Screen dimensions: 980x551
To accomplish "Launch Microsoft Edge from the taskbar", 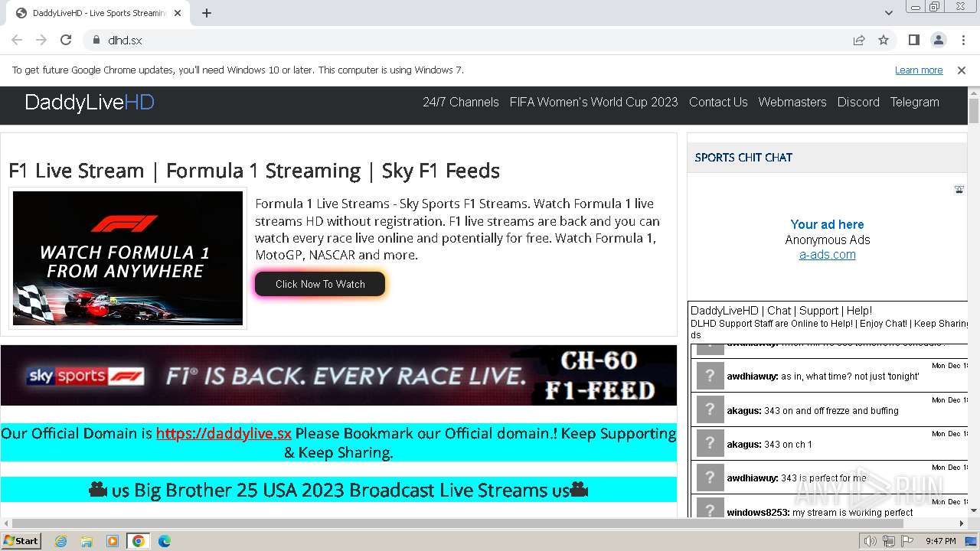I will click(164, 541).
